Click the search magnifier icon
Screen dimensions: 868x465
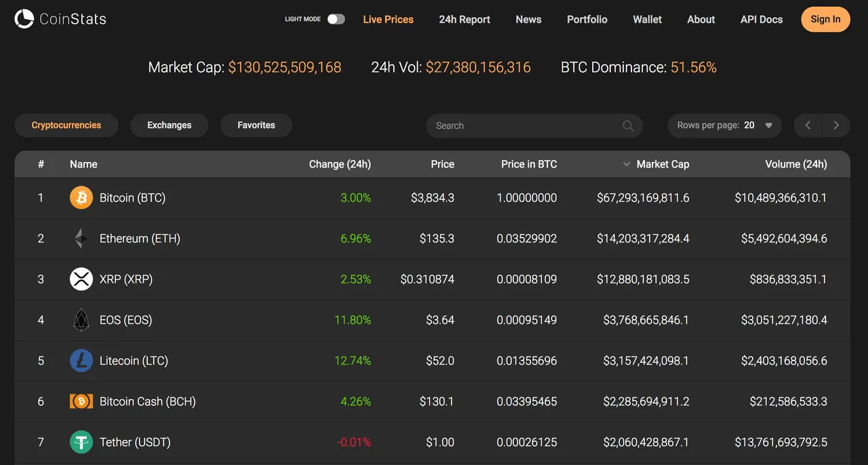628,126
